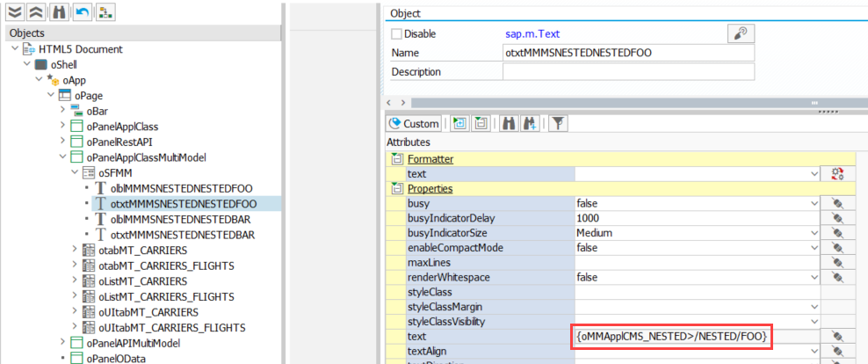Click binding plug icon for enableCompactMode
The width and height of the screenshot is (868, 364).
(x=837, y=248)
